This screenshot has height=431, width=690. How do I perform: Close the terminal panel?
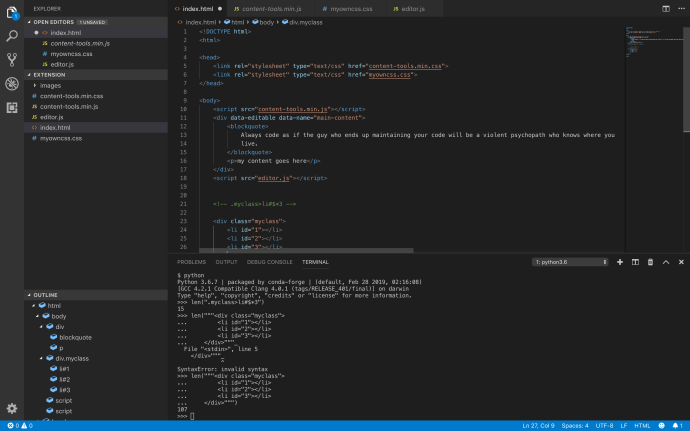[x=681, y=262]
